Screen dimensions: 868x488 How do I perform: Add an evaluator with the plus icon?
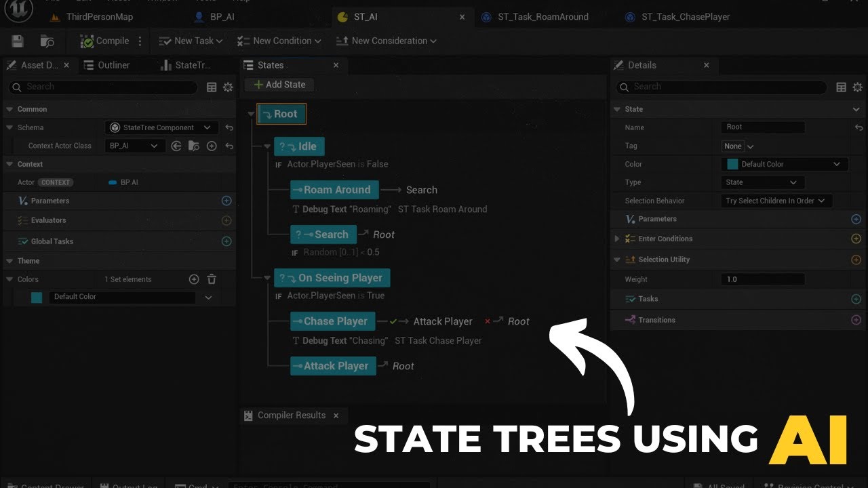[226, 220]
